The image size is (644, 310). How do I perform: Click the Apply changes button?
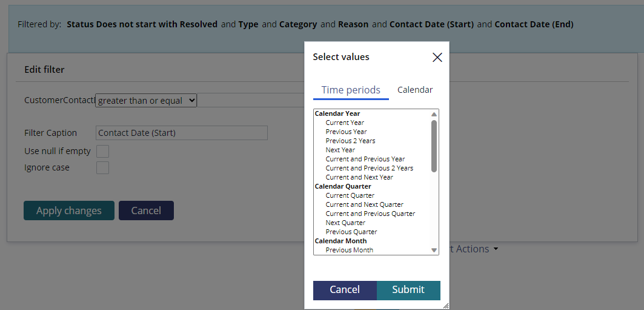coord(69,211)
